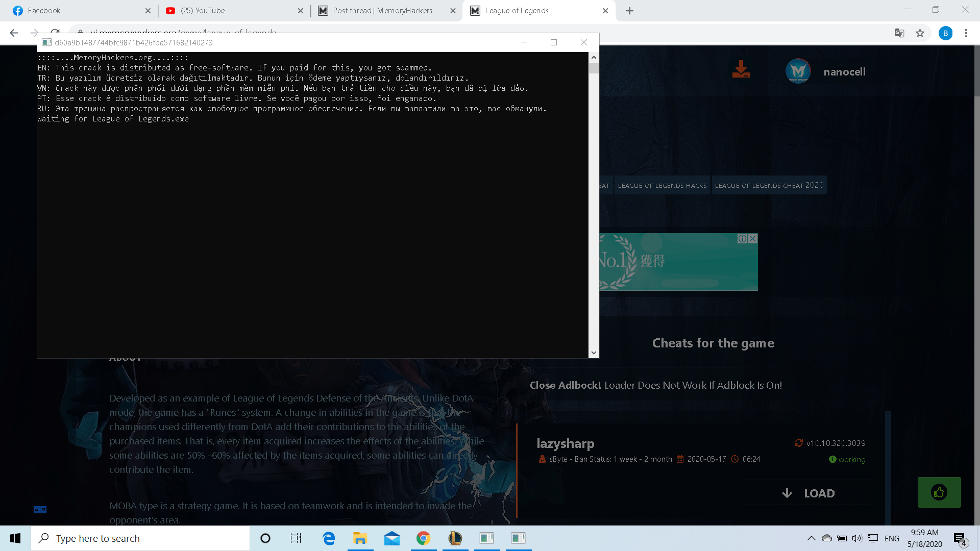This screenshot has height=551, width=980.
Task: Change input language from ENG
Action: (x=892, y=538)
